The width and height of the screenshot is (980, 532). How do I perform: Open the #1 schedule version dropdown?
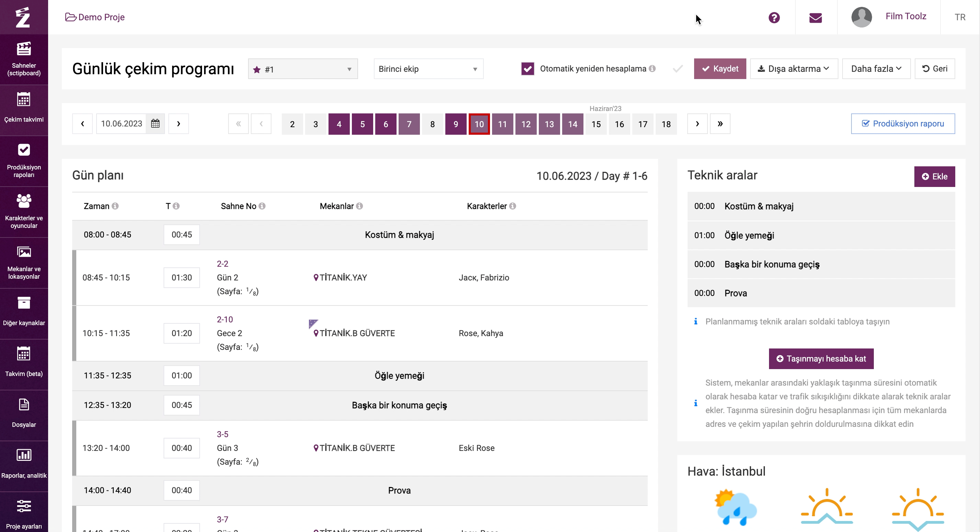[303, 69]
